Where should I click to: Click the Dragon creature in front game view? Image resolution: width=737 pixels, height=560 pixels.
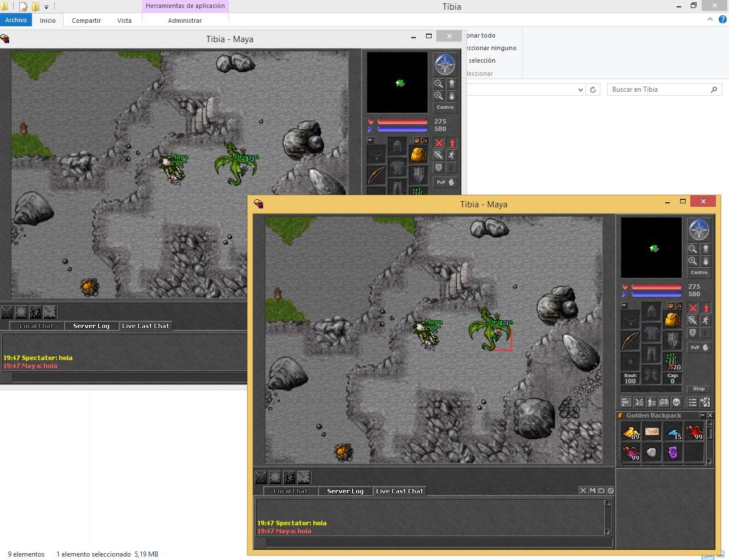489,329
